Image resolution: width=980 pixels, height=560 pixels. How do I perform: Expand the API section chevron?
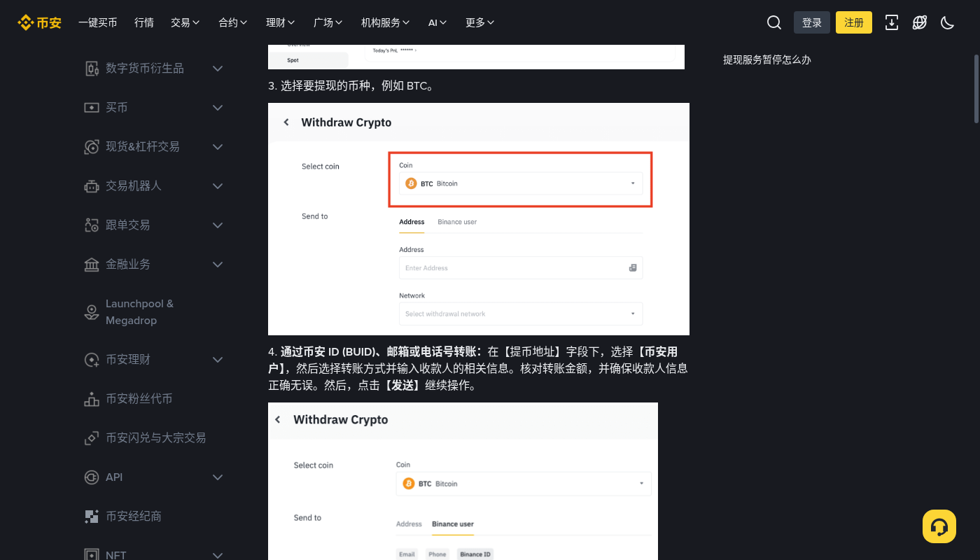click(218, 477)
